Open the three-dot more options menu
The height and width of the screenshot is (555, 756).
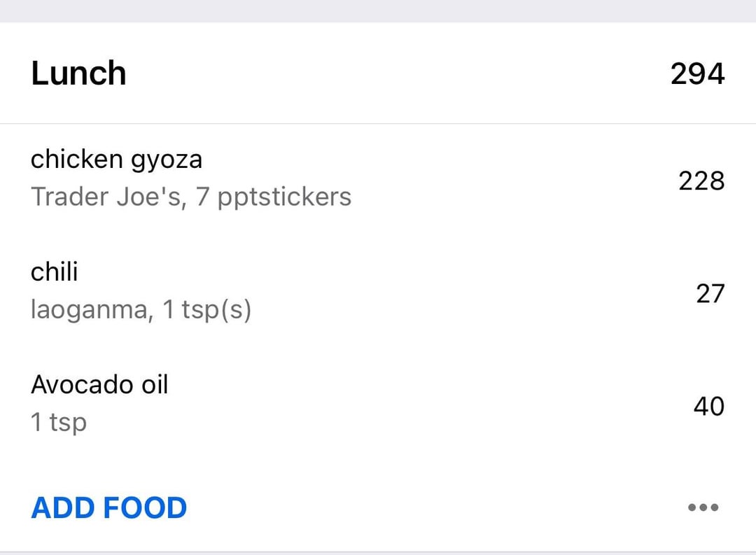point(703,507)
